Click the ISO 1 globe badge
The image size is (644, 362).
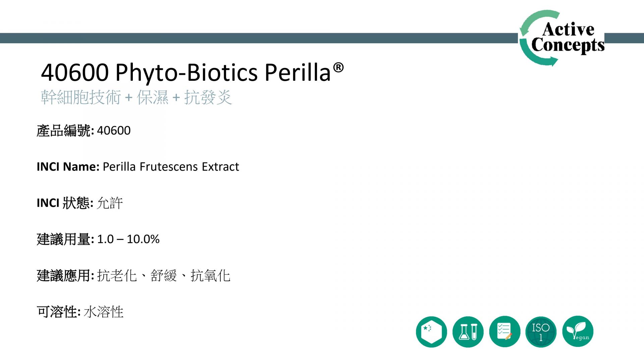(541, 332)
